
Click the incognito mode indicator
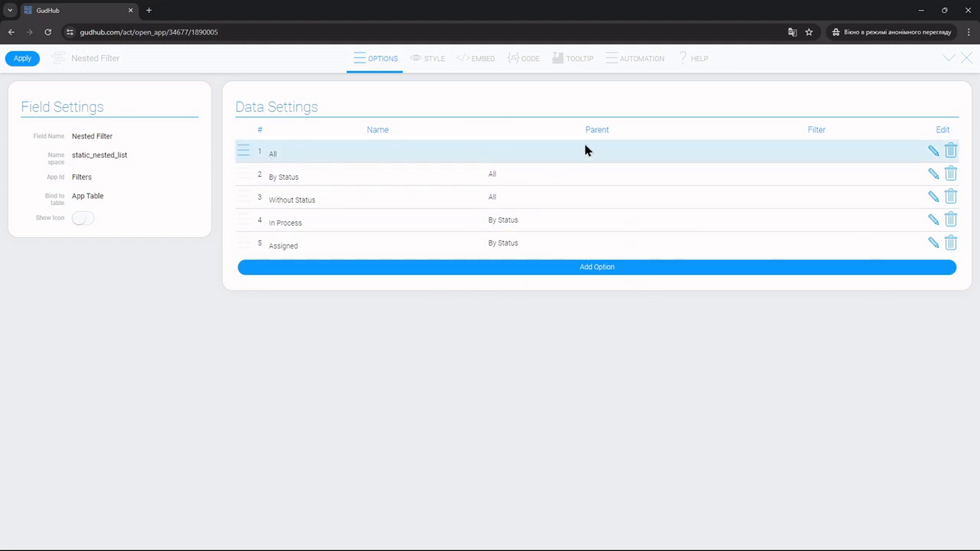tap(892, 32)
